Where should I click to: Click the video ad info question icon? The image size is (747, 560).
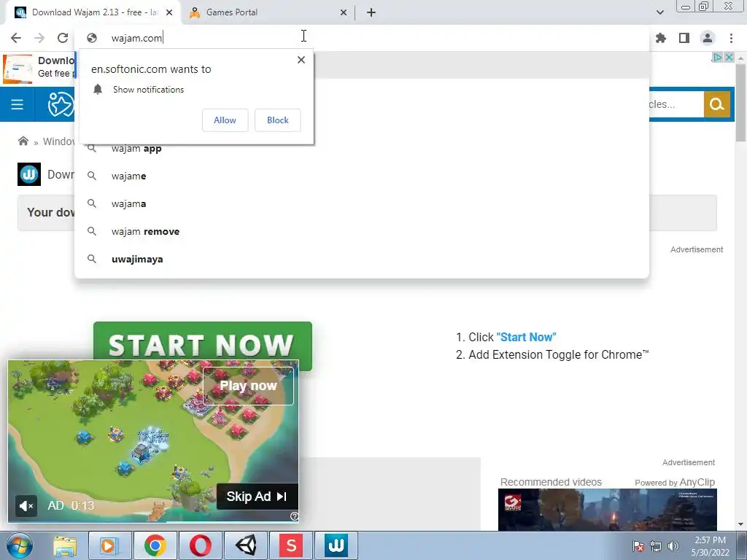(x=295, y=517)
